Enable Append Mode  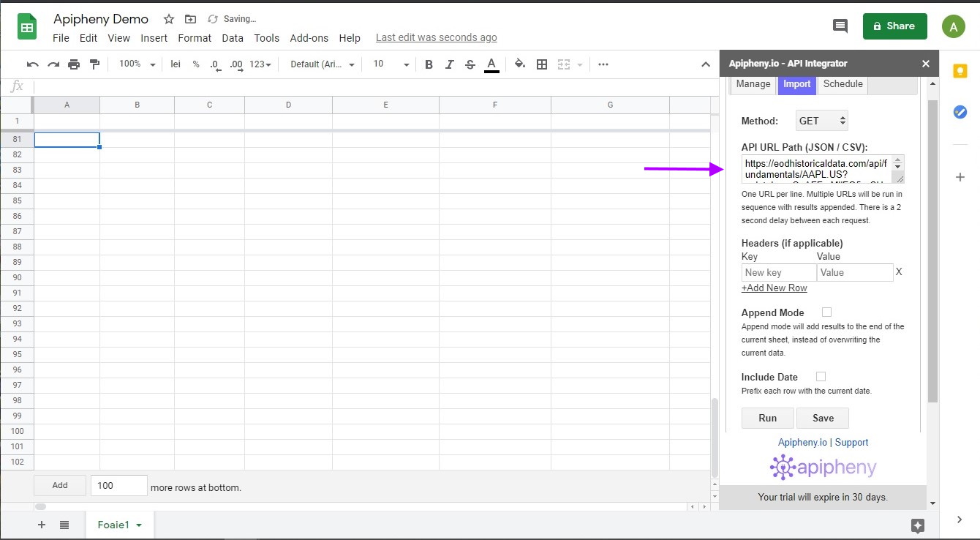pyautogui.click(x=826, y=312)
